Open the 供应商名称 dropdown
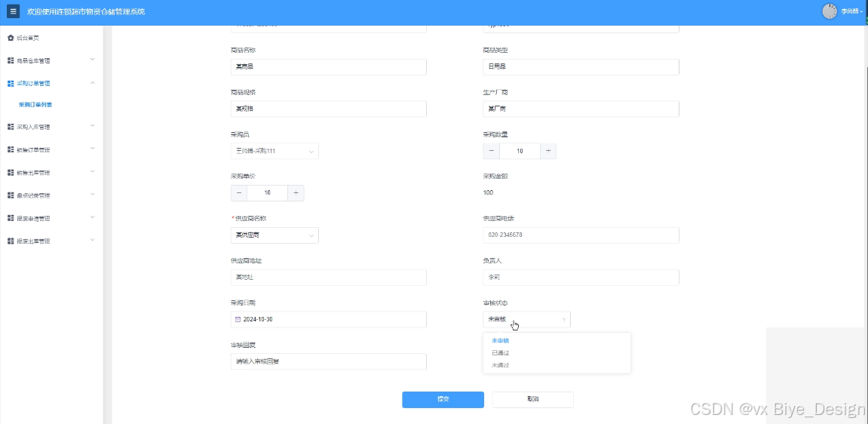This screenshot has height=424, width=868. (x=275, y=235)
